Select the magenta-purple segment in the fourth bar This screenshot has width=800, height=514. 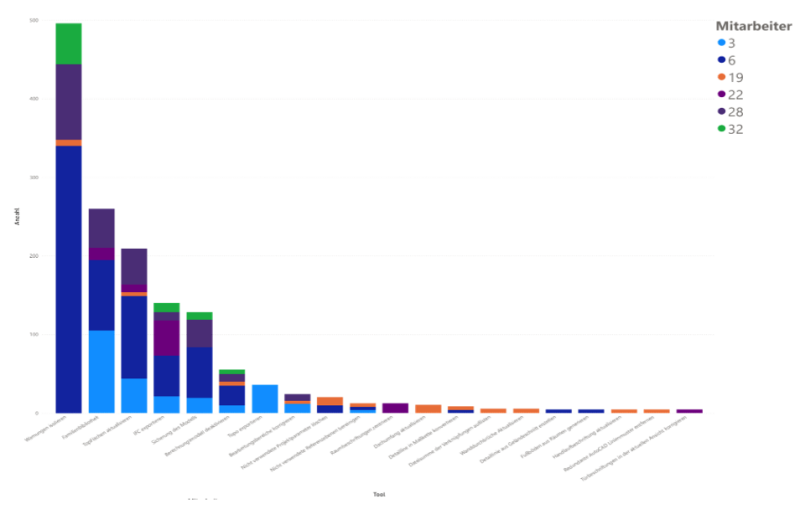[166, 338]
